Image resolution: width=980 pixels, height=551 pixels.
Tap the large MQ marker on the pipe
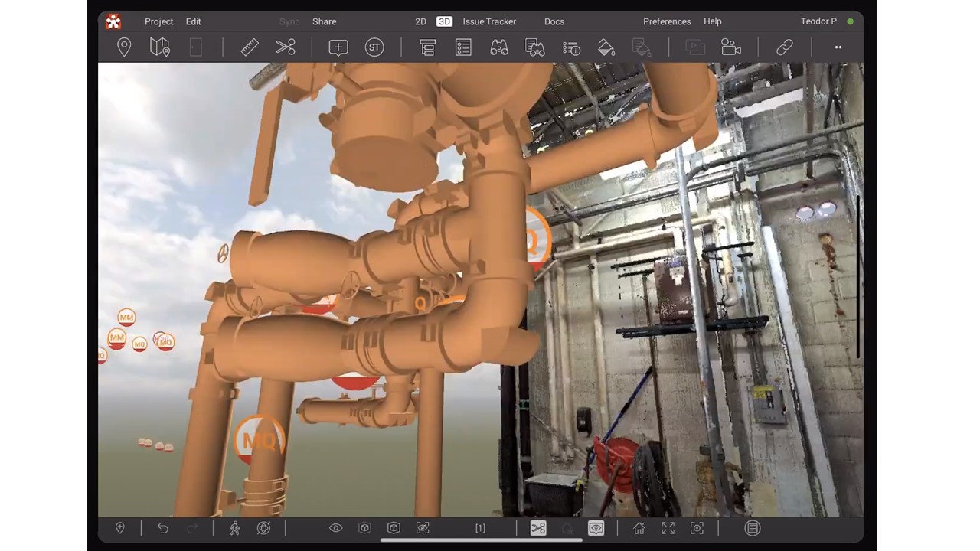point(259,440)
